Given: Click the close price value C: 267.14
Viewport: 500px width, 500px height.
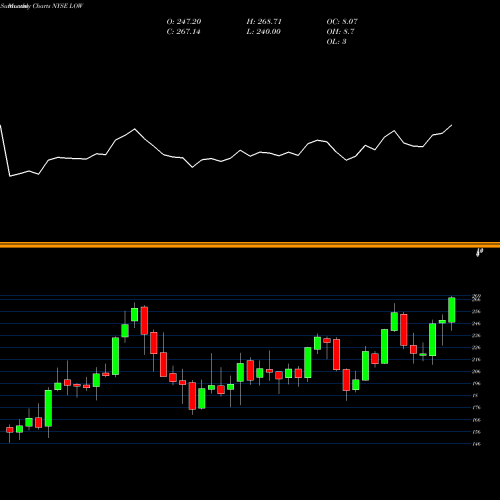Looking at the screenshot, I should (183, 32).
